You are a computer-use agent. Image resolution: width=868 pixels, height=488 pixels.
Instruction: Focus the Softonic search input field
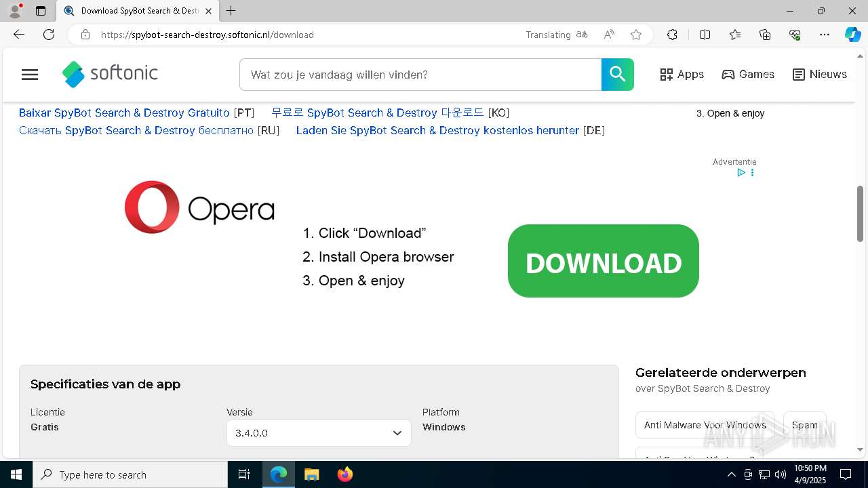point(420,75)
